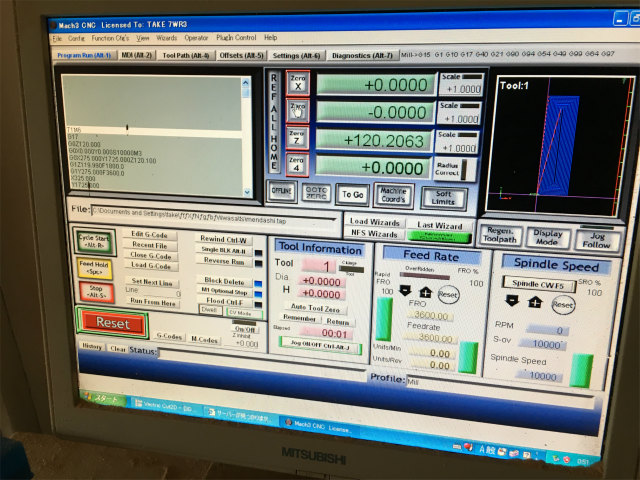Click Display Mode
640x480 pixels.
(548, 238)
